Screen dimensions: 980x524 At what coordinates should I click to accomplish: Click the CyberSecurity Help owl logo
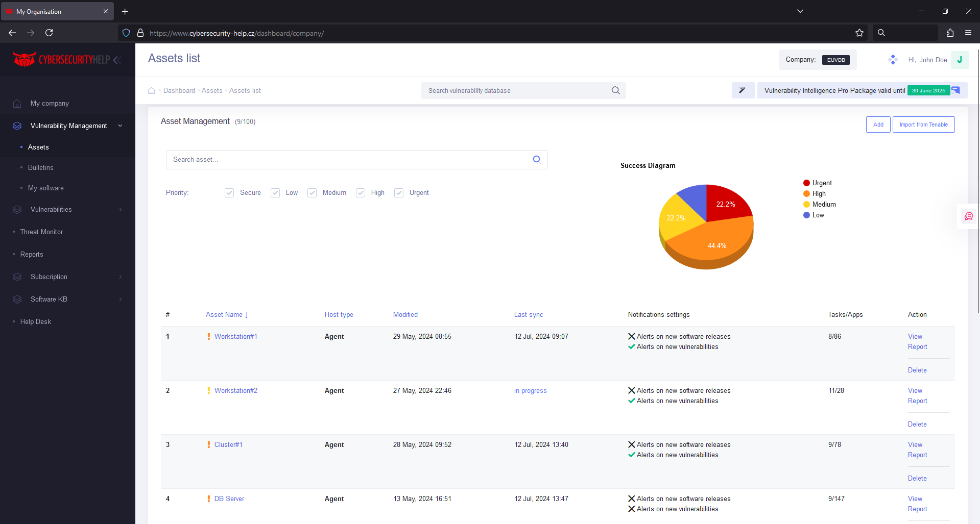24,59
